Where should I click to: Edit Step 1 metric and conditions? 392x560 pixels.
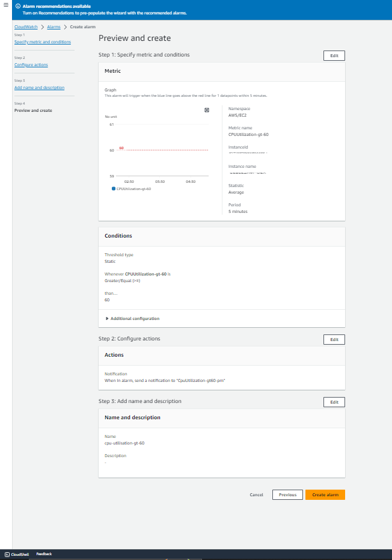click(x=334, y=56)
